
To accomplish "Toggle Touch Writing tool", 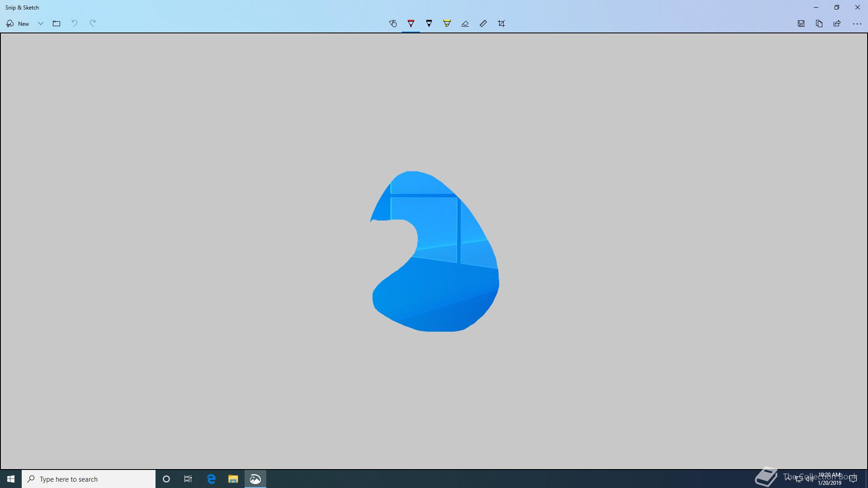I will pyautogui.click(x=393, y=23).
